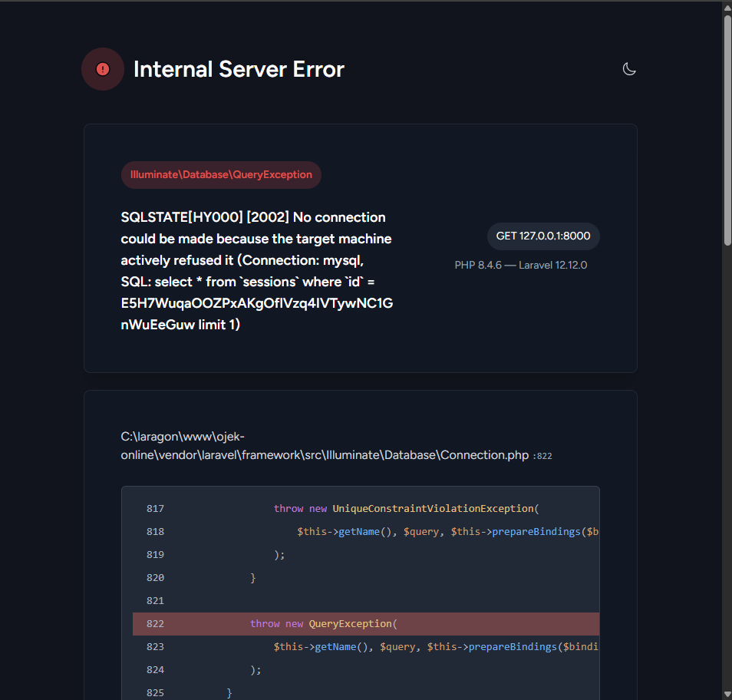Image resolution: width=732 pixels, height=700 pixels.
Task: Toggle dark mode with the moon icon
Action: point(629,68)
